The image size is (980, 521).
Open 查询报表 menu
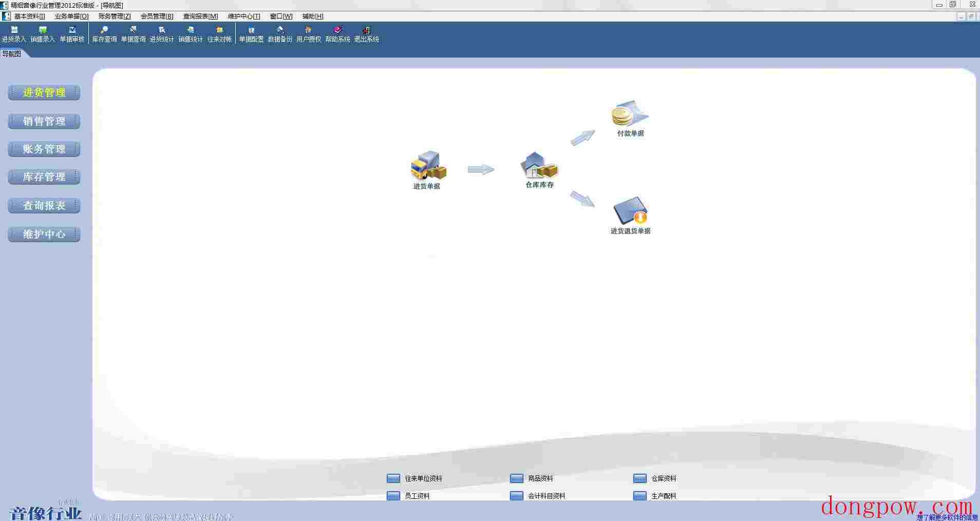click(200, 16)
